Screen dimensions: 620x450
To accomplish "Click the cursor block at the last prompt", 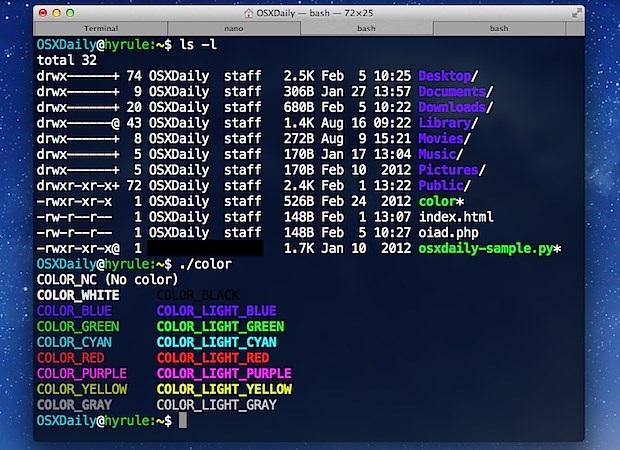I will coord(181,421).
